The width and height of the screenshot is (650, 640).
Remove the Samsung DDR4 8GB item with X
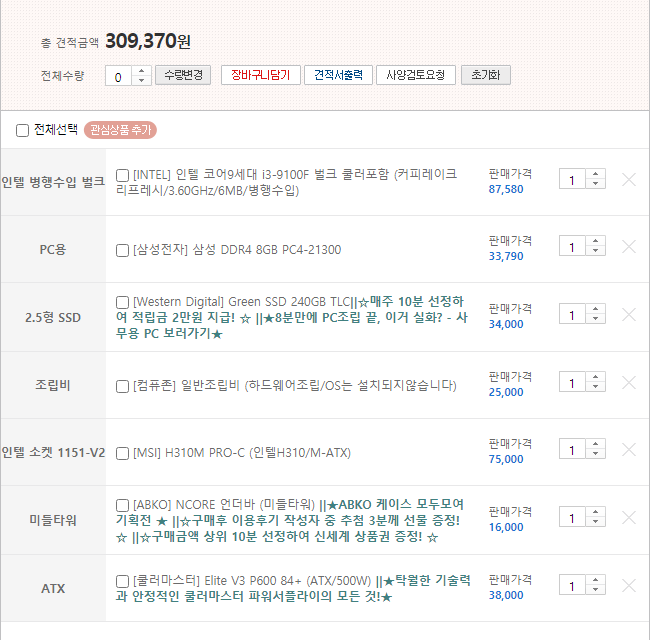(629, 247)
